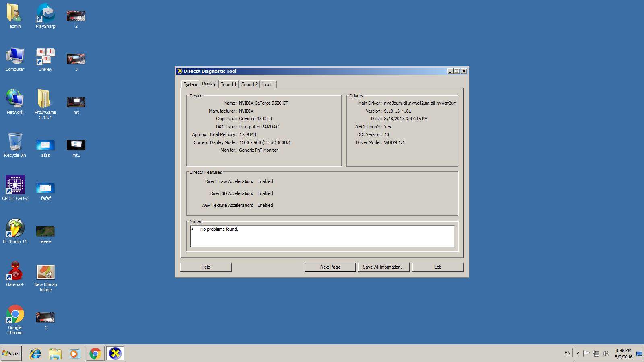This screenshot has height=362, width=644.
Task: Switch to the System tab
Action: [x=190, y=84]
